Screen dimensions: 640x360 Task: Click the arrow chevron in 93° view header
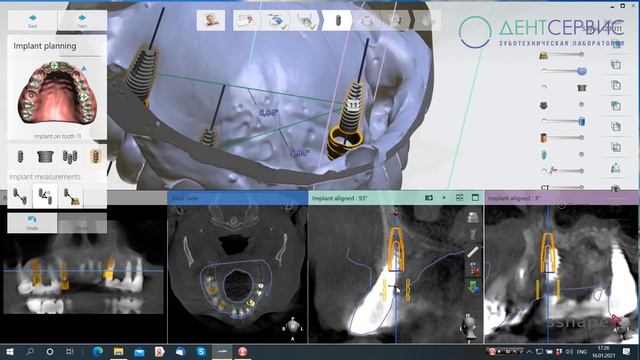[x=444, y=198]
